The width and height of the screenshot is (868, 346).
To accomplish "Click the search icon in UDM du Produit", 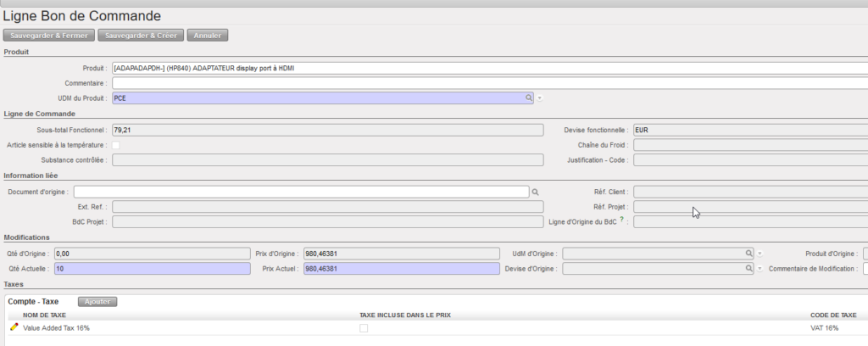I will 529,98.
